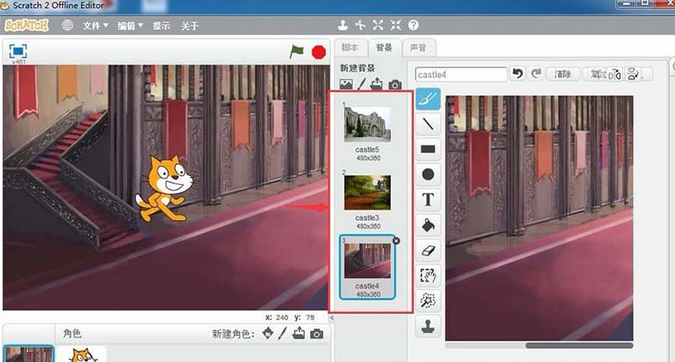The image size is (675, 362).
Task: Select the Stamp duplicate tool
Action: pos(428,326)
